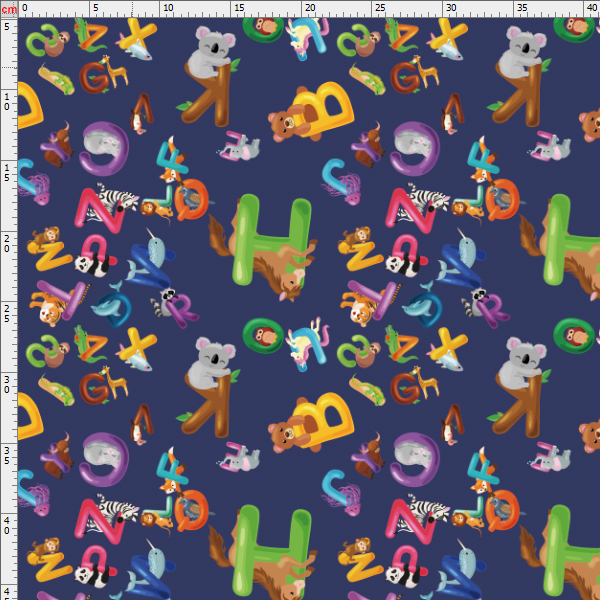Image resolution: width=600 pixels, height=600 pixels.
Task: Click the '20' label on horizontal ruler
Action: click(x=310, y=8)
